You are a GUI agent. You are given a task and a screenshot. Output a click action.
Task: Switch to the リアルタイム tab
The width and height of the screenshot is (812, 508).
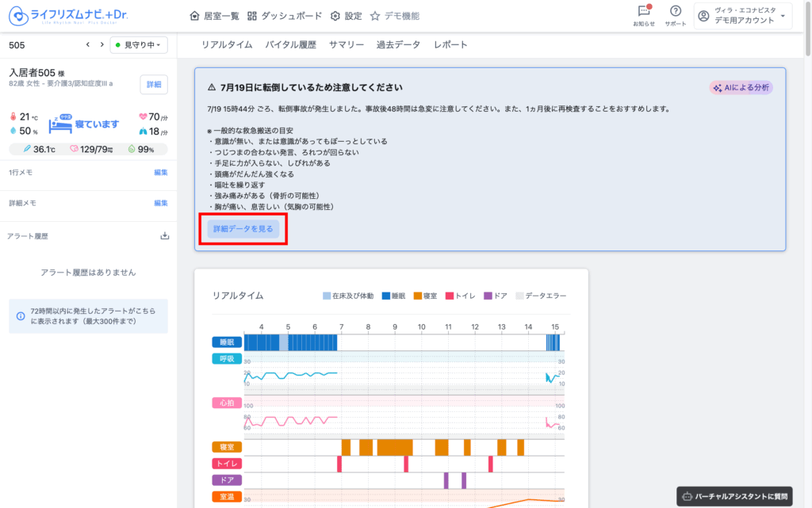point(227,45)
